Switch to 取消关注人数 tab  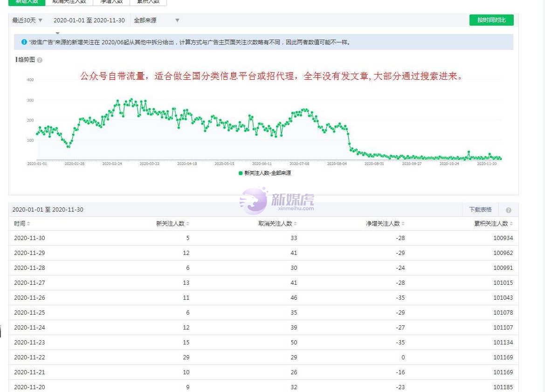point(69,2)
